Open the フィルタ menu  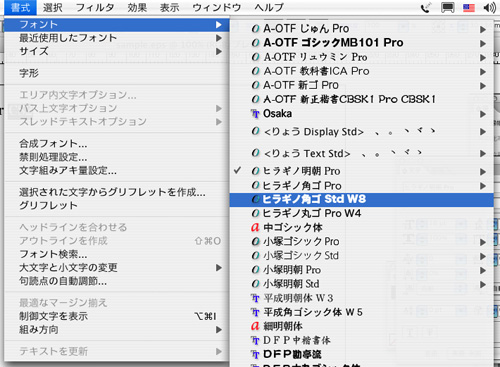point(95,7)
